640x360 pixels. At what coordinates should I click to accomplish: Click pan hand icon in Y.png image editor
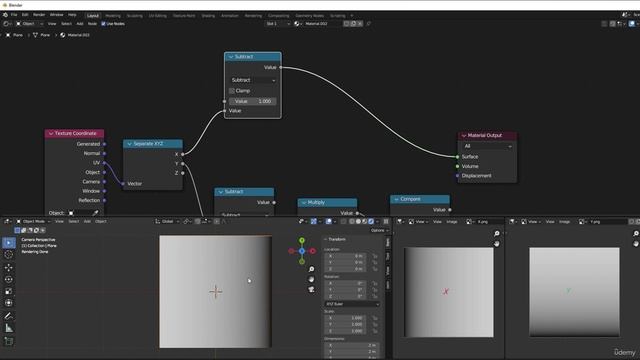click(636, 244)
